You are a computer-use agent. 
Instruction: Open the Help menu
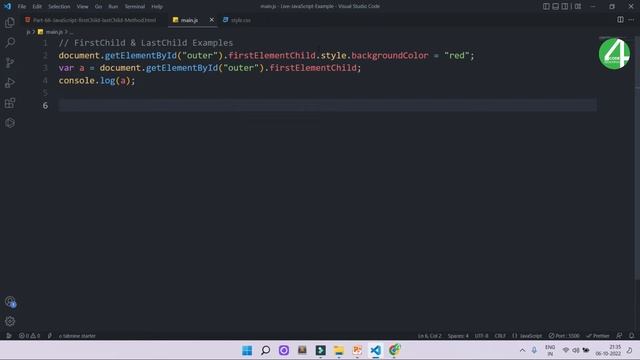point(157,7)
